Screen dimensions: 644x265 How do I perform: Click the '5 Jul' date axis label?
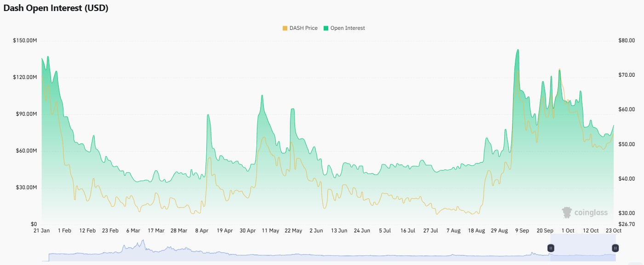coord(385,231)
